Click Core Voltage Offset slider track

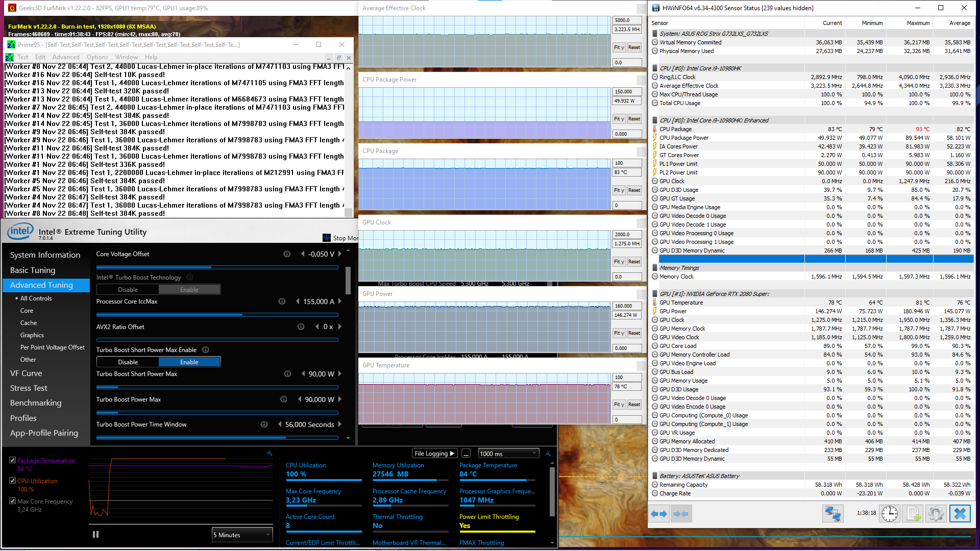click(x=217, y=267)
